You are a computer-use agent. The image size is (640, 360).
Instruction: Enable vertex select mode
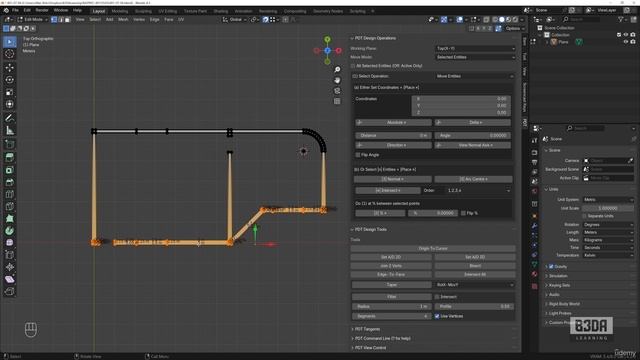click(54, 20)
